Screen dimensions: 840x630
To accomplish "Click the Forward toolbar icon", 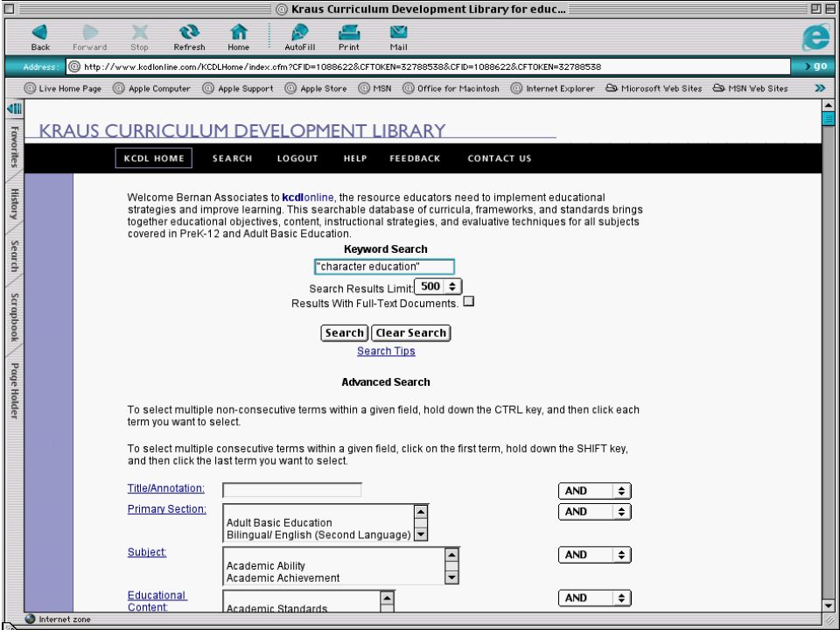I will (x=90, y=37).
